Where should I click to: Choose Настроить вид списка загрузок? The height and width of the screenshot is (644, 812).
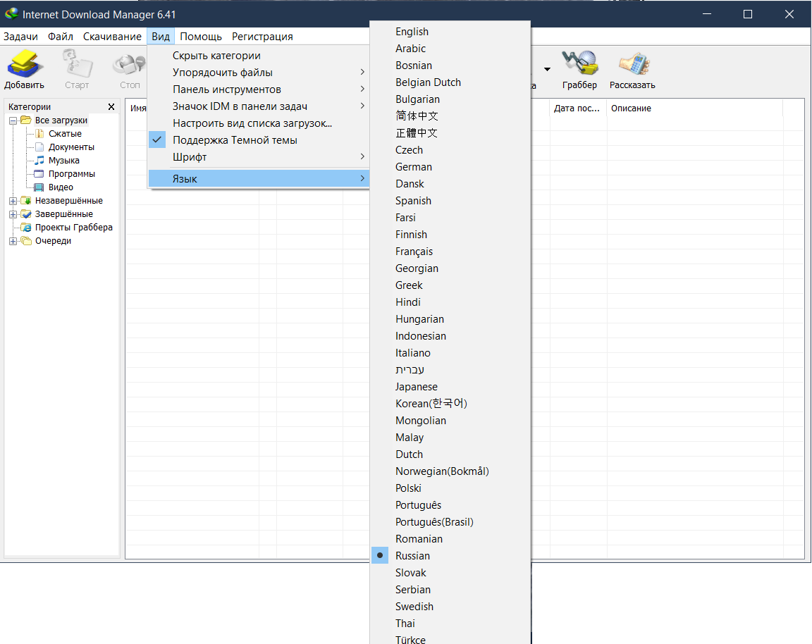(x=259, y=123)
